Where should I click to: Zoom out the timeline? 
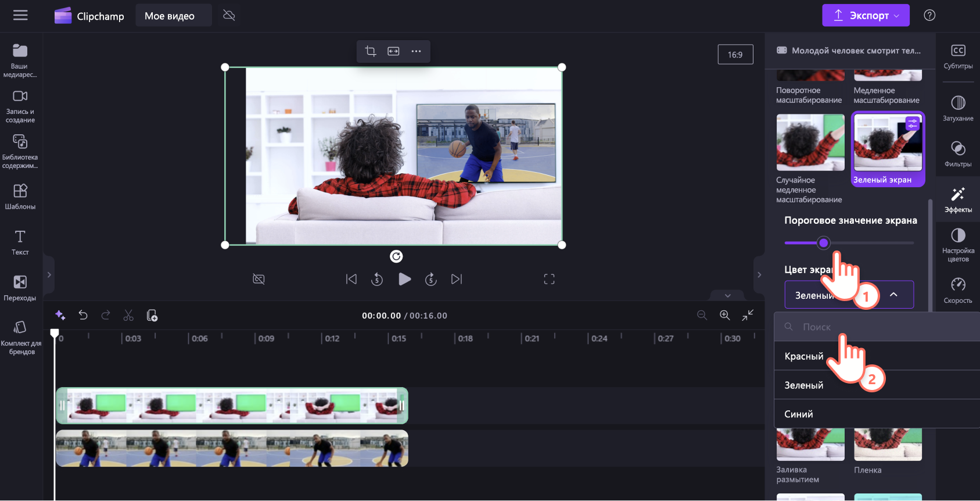[702, 315]
